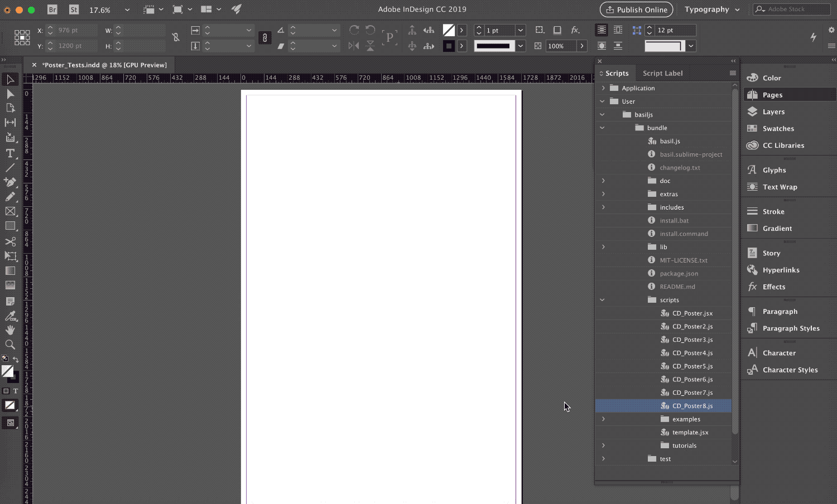Click the fill color swatch in control bar
This screenshot has height=504, width=837.
point(449,30)
